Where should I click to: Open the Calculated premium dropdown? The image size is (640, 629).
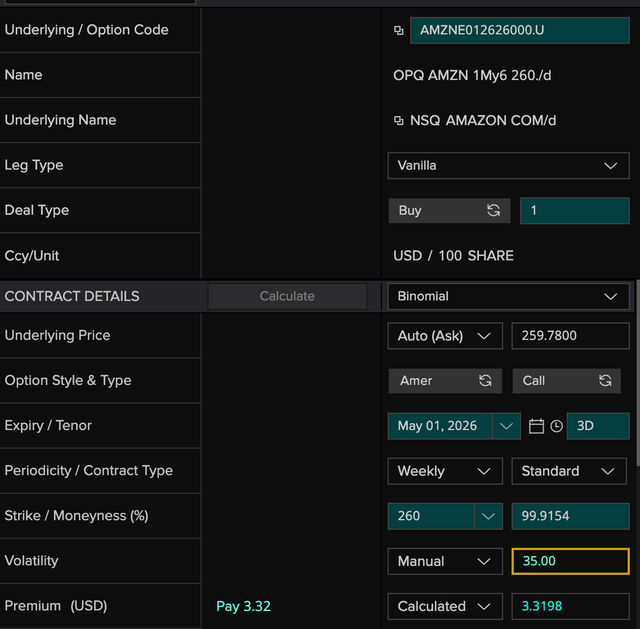tap(445, 607)
